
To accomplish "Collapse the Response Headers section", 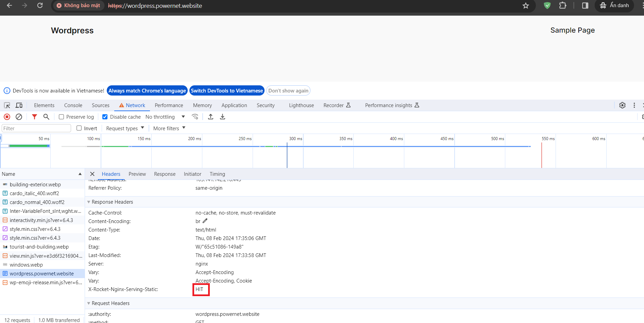I will pyautogui.click(x=89, y=202).
